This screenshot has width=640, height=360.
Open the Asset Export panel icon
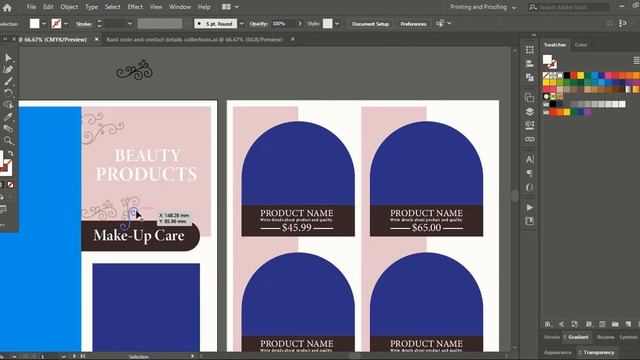[x=529, y=125]
